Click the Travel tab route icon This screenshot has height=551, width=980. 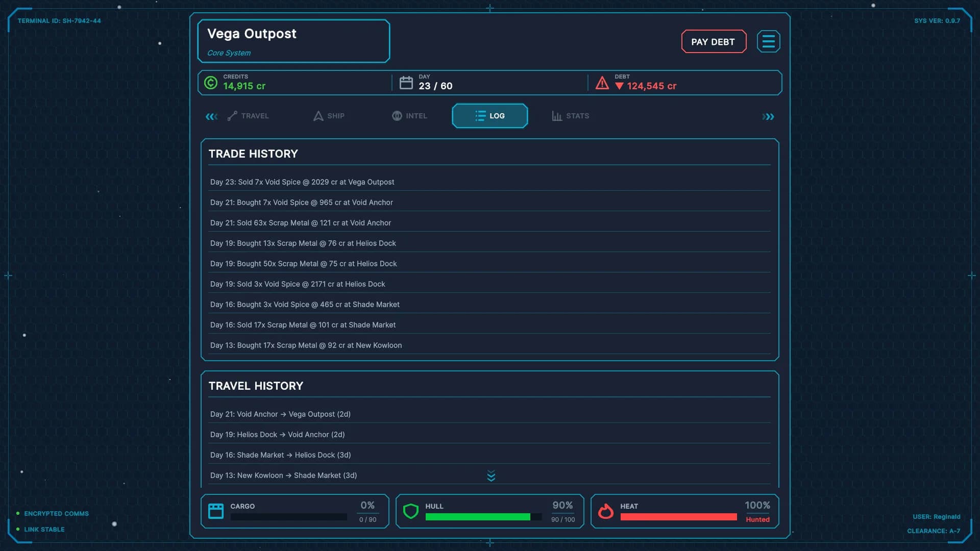tap(232, 116)
